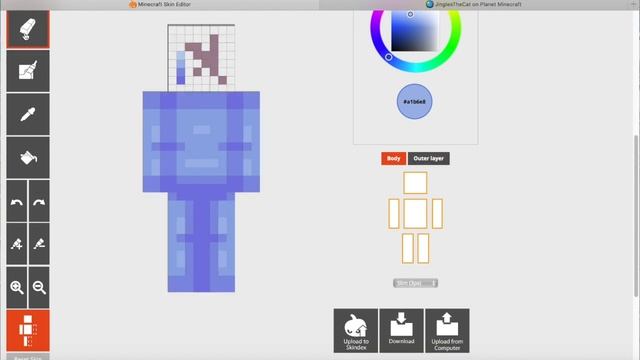This screenshot has height=360, width=640.
Task: Redo the last undone edit
Action: click(x=39, y=201)
